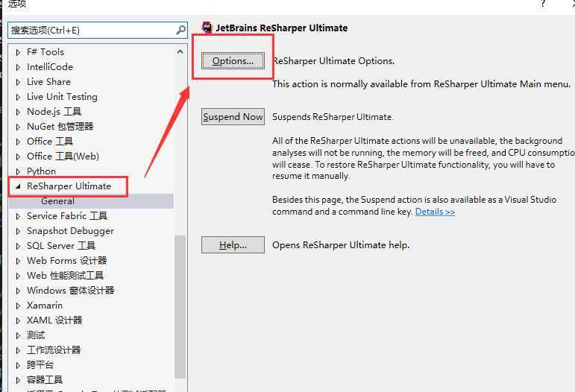Select the 跨平台 tree item

pyautogui.click(x=40, y=365)
